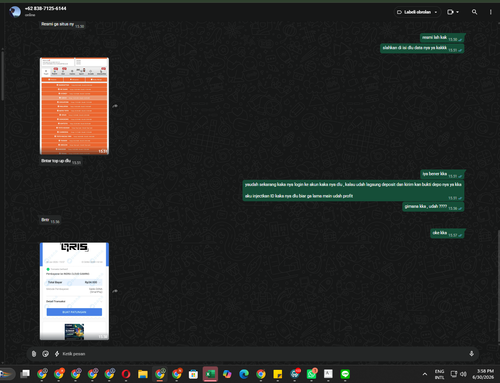The image size is (500, 383).
Task: Switch to Excel in the taskbar
Action: [210, 374]
